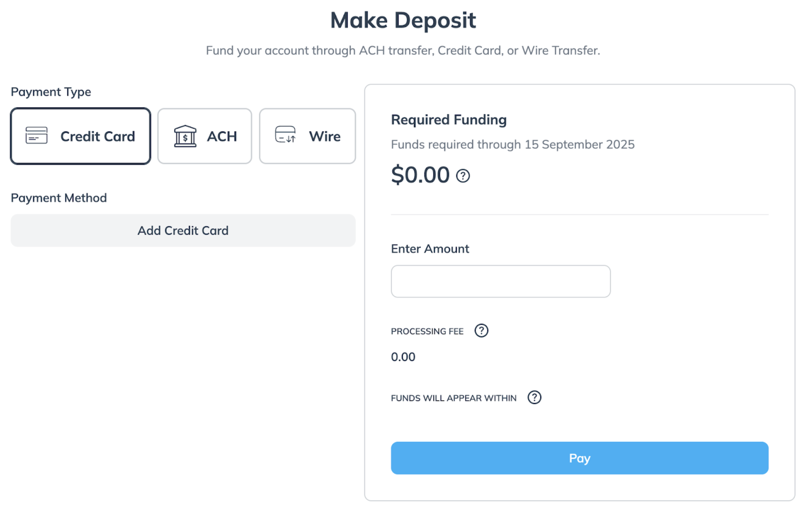Screen dimensions: 812x511
Task: Open the Funds Will Appear Within help icon
Action: point(534,397)
